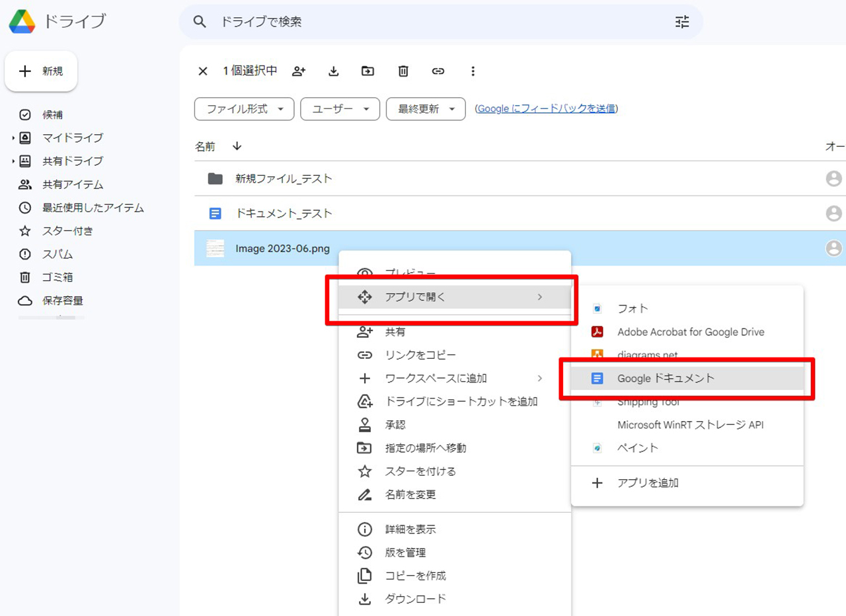
Task: Expand the 共有ドライブ tree
Action: pyautogui.click(x=13, y=161)
